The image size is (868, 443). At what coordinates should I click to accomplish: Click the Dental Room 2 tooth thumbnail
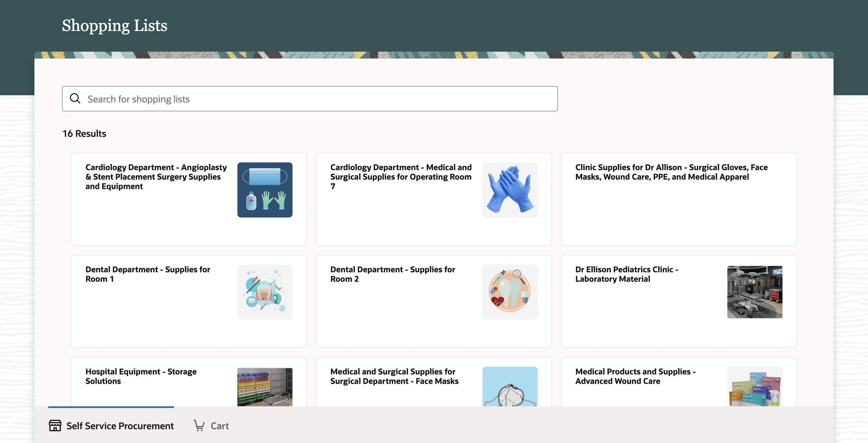click(x=509, y=292)
